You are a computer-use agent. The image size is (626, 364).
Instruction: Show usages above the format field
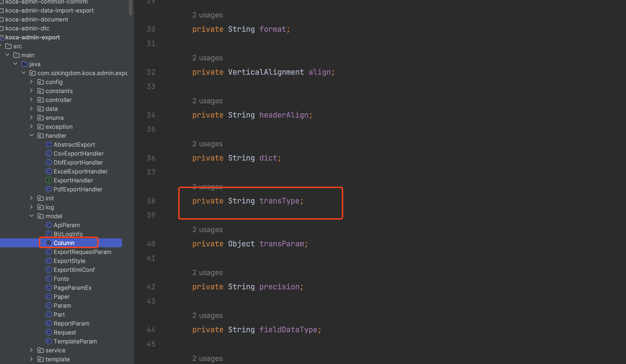tap(207, 15)
